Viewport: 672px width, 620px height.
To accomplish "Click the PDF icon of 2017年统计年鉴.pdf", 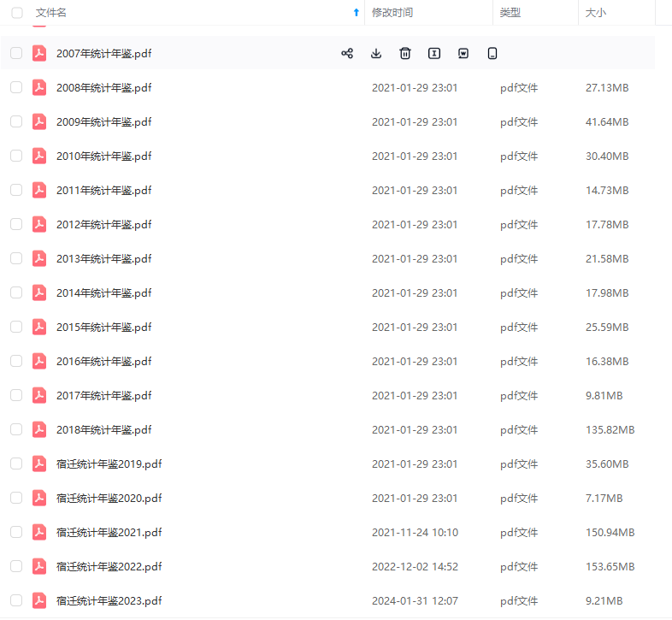I will coord(39,395).
